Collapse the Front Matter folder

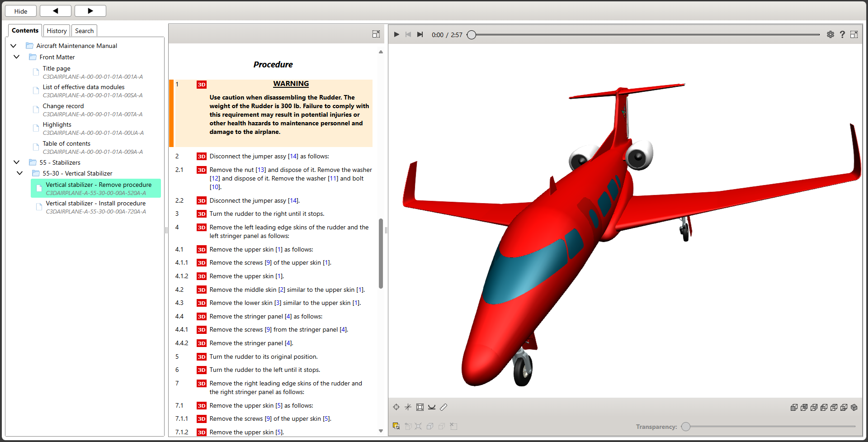click(17, 57)
